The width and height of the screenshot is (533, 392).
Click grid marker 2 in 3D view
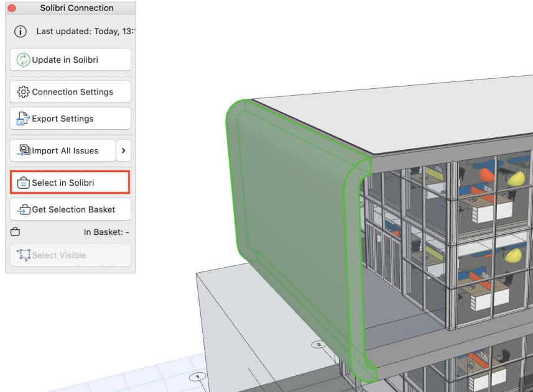click(319, 345)
